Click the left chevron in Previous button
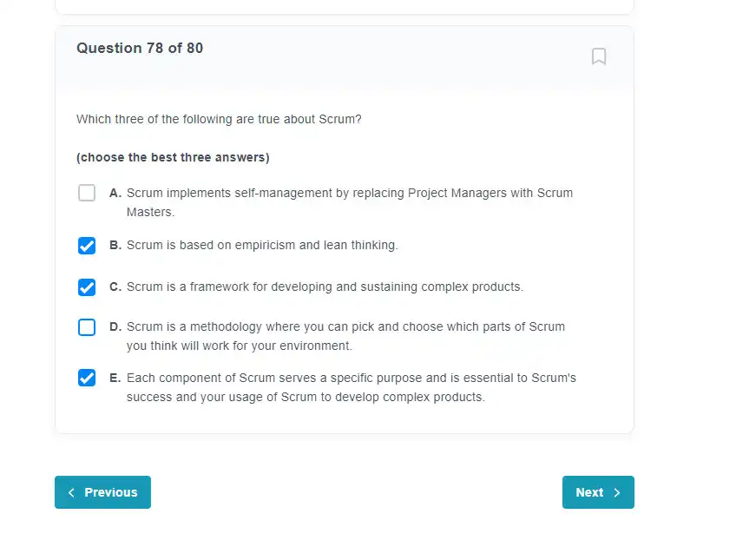 click(71, 492)
